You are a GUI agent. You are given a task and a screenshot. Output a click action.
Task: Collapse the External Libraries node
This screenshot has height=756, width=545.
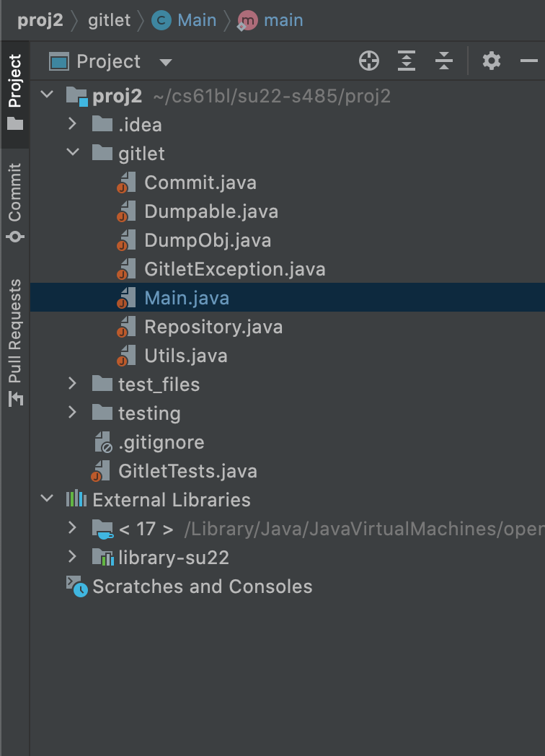click(48, 499)
